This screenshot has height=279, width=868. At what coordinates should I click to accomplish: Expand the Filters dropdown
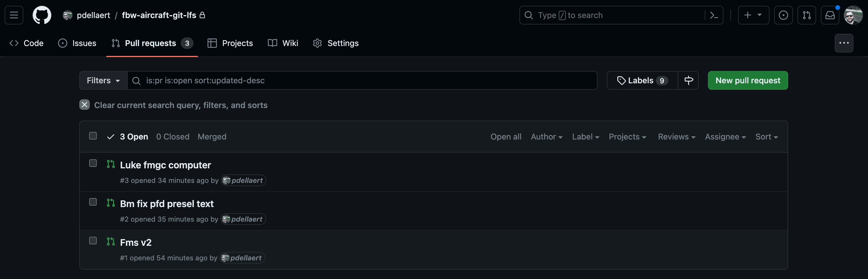[103, 80]
